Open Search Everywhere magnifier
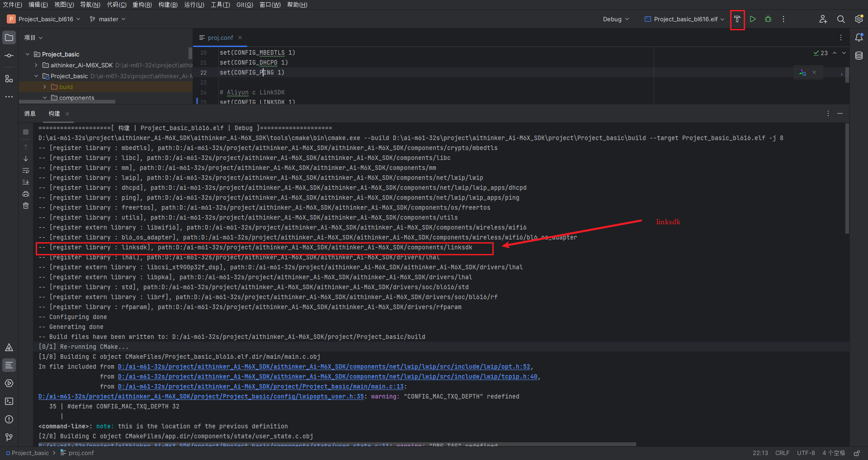 tap(841, 19)
